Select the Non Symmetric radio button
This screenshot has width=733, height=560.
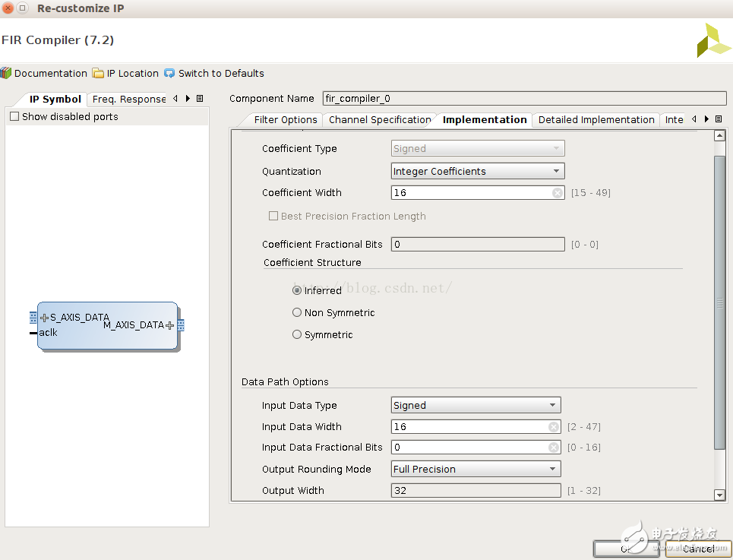[x=297, y=313]
